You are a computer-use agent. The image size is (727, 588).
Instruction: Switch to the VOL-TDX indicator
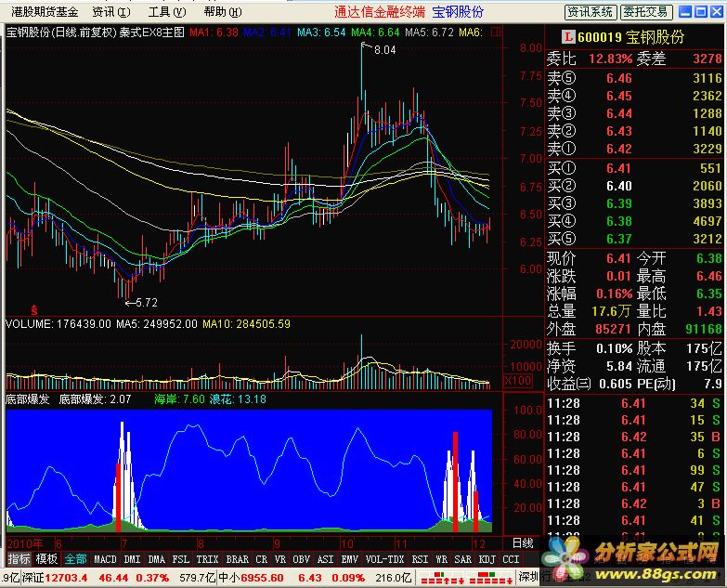click(384, 559)
